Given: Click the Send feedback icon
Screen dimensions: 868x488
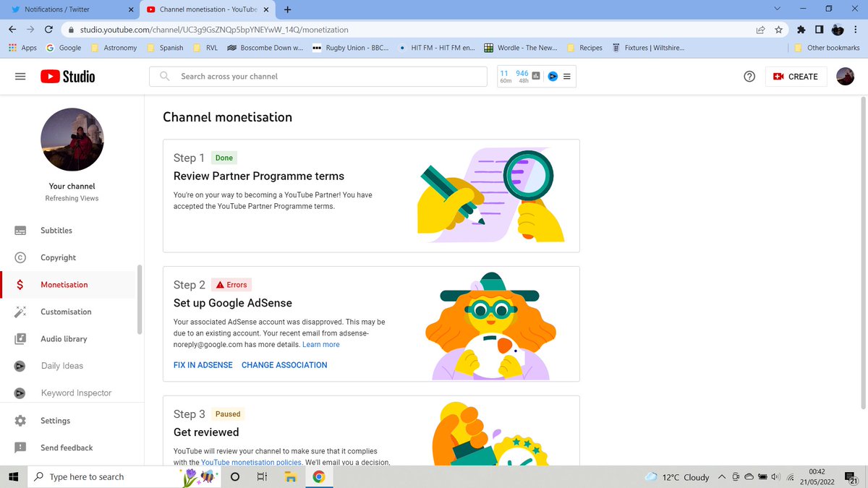Looking at the screenshot, I should pos(20,448).
